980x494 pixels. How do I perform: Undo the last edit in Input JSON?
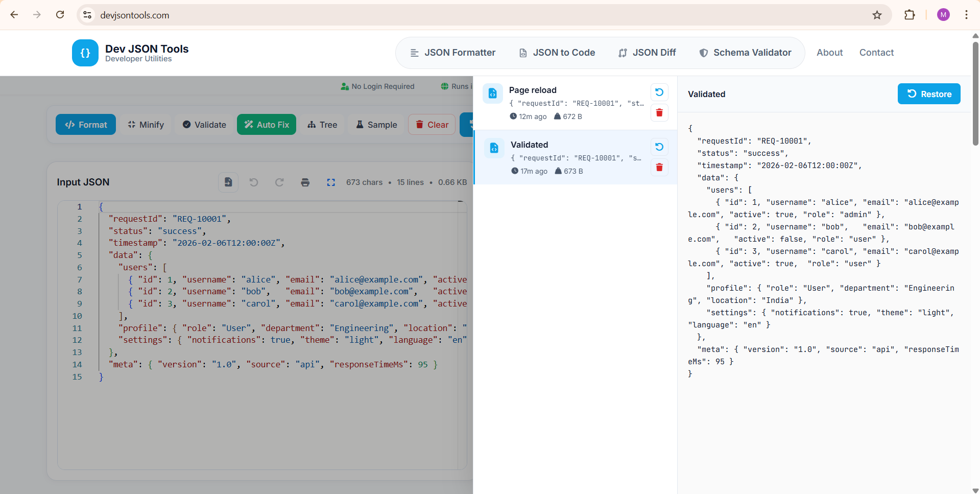(254, 182)
